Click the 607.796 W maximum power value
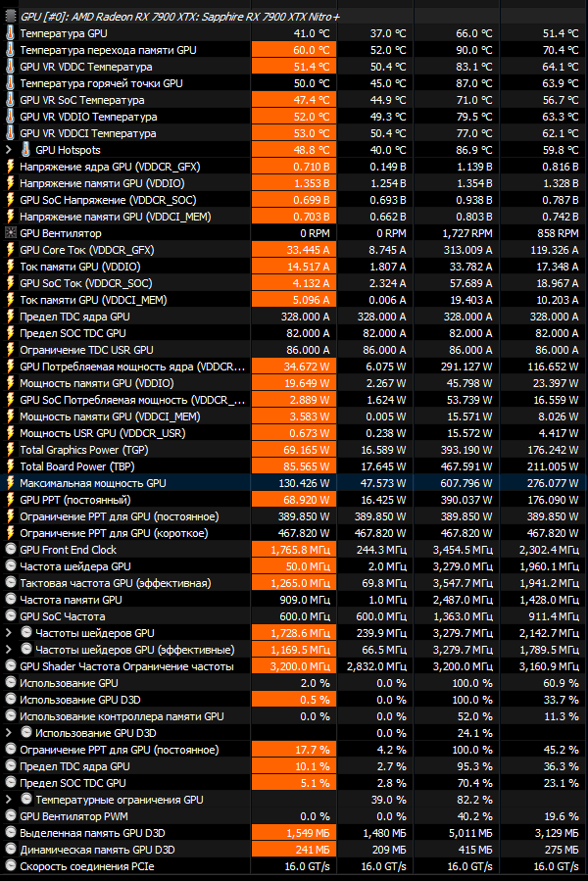Viewport: 588px width, 881px height. tap(467, 483)
